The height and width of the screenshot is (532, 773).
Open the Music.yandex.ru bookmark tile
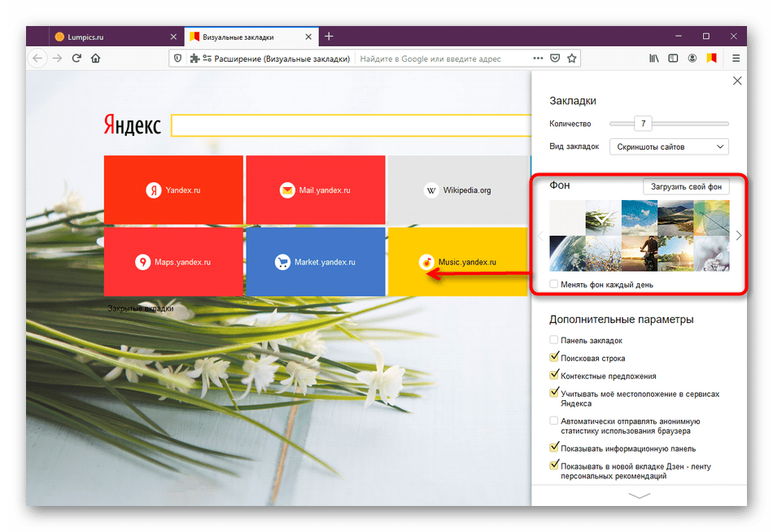(458, 262)
